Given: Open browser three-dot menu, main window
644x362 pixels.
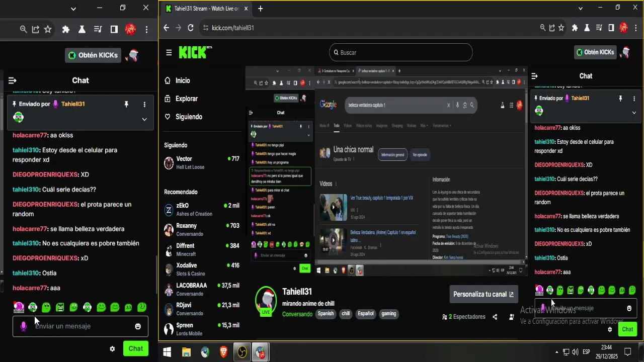Looking at the screenshot, I should (636, 28).
